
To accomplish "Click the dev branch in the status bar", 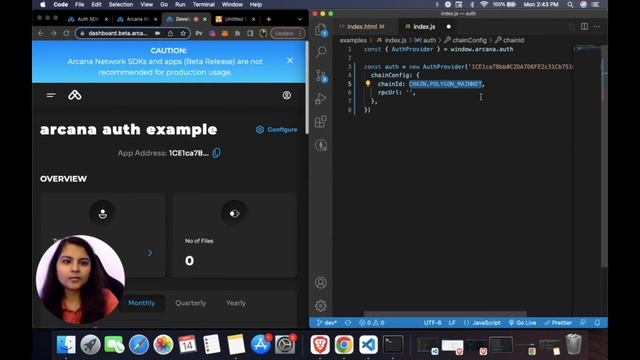I will click(x=327, y=322).
